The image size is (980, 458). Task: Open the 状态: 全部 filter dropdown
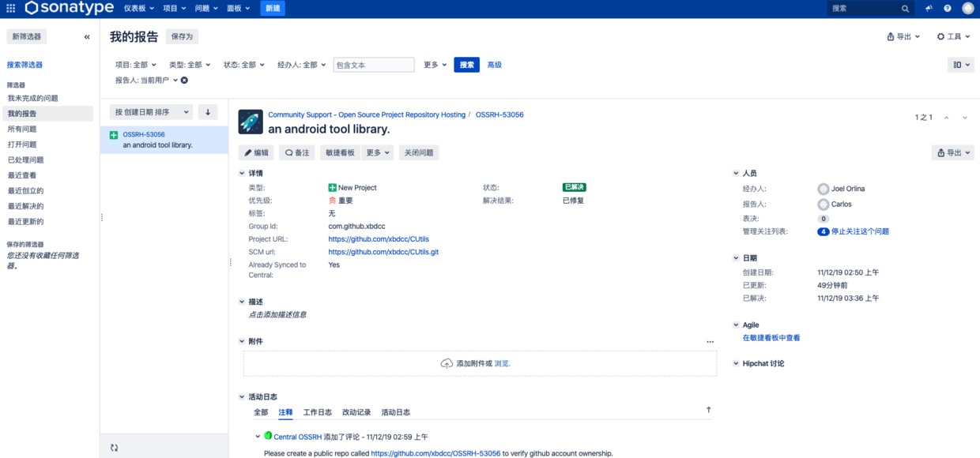tap(243, 65)
